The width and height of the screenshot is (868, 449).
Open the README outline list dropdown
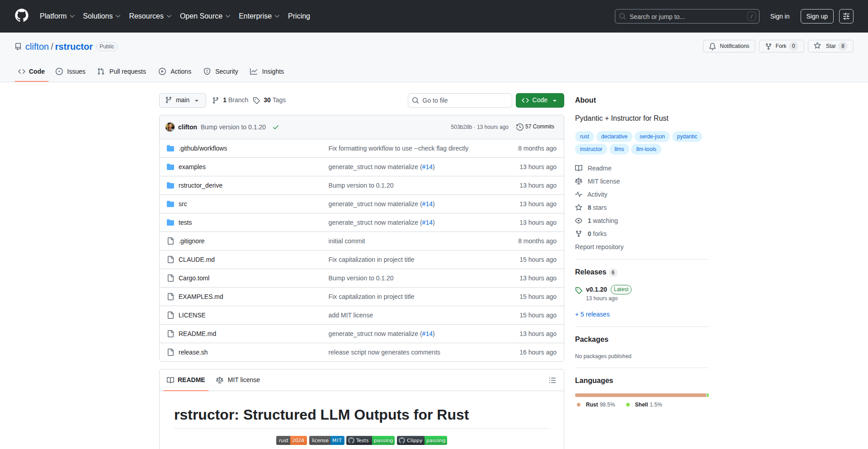click(x=552, y=380)
